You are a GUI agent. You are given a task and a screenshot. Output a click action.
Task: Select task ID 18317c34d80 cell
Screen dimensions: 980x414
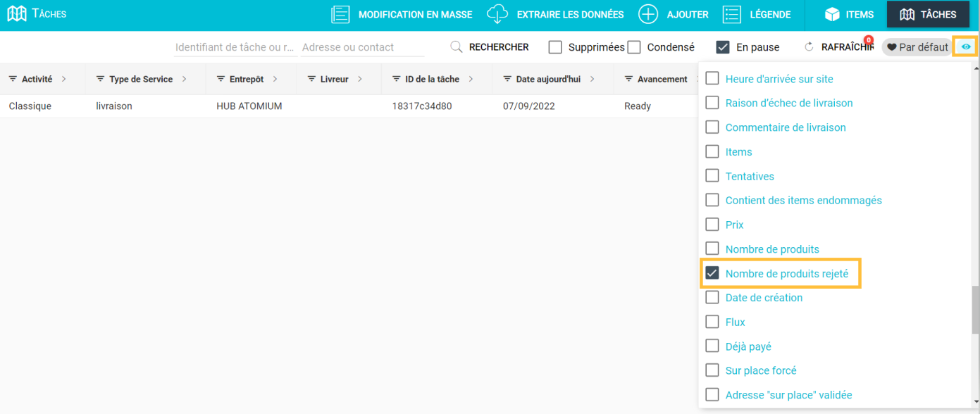(x=422, y=106)
